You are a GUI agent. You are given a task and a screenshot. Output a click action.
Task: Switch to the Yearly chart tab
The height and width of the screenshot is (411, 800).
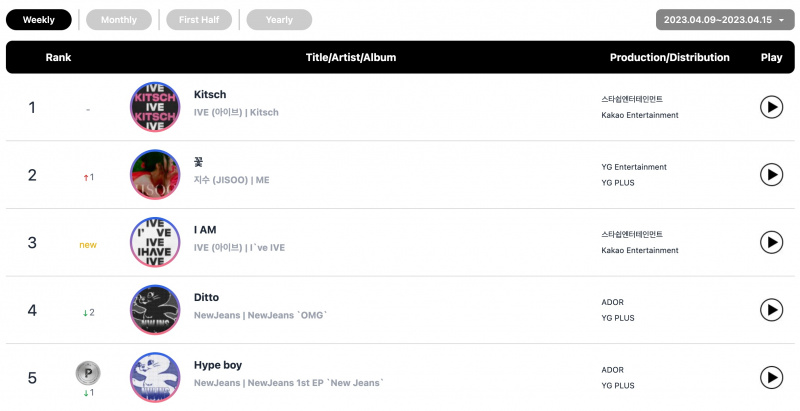click(x=279, y=20)
